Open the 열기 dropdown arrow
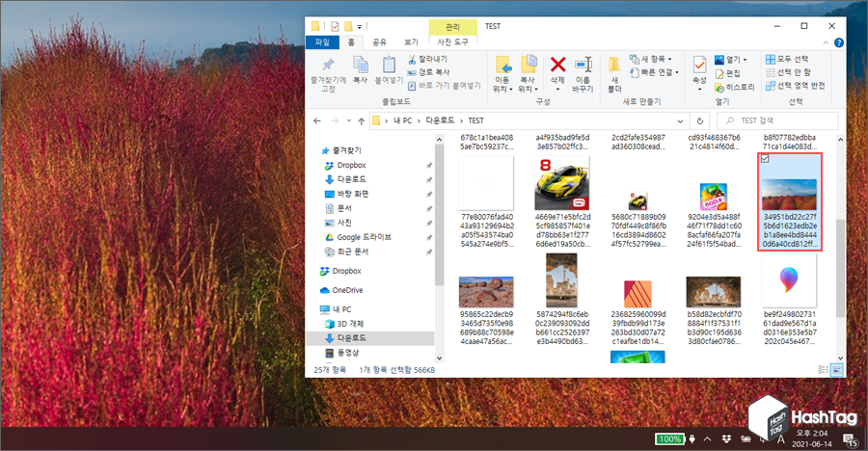The height and width of the screenshot is (451, 868). tap(746, 60)
